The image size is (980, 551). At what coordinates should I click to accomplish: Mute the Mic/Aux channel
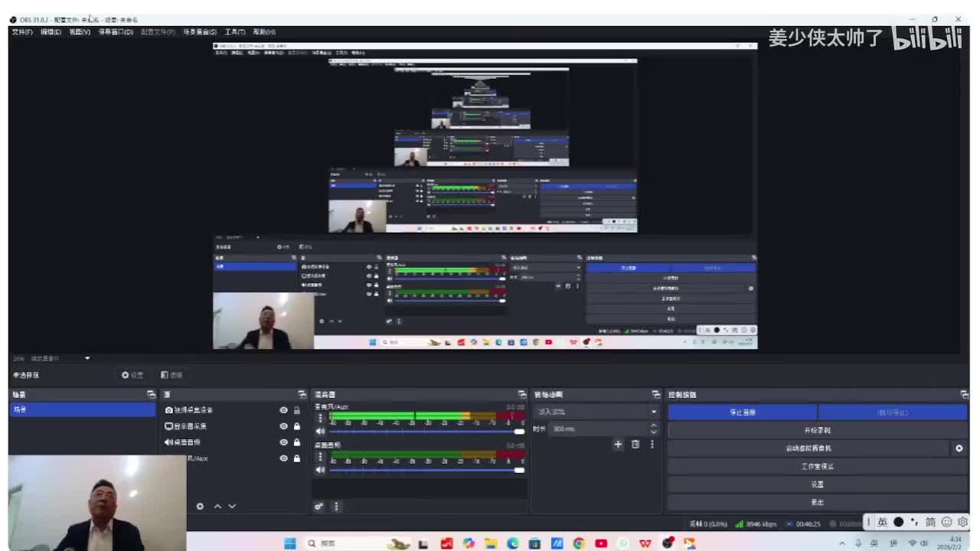pyautogui.click(x=320, y=431)
